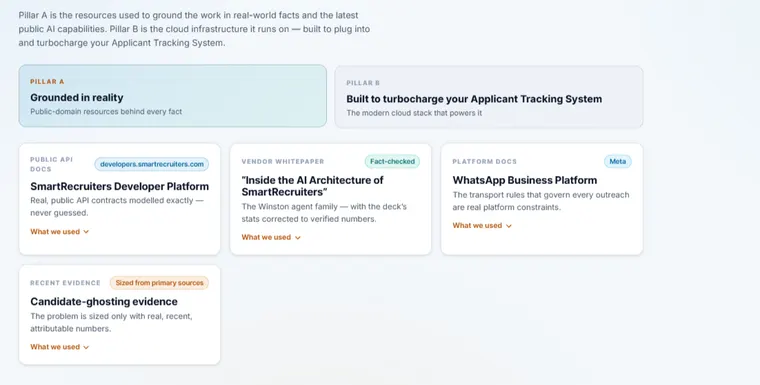Click "Real, public API contracts modelled exactly" description
Screen dimensions: 760x385
pyautogui.click(x=117, y=207)
